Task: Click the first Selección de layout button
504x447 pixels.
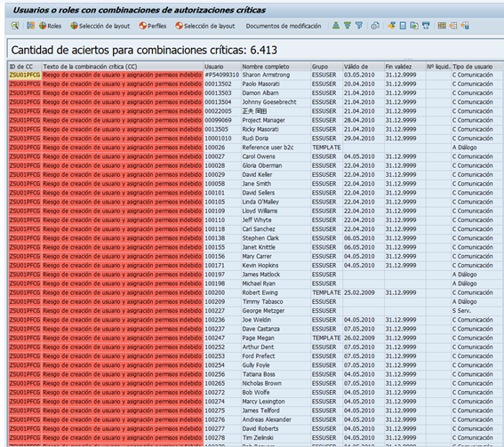Action: pyautogui.click(x=100, y=26)
